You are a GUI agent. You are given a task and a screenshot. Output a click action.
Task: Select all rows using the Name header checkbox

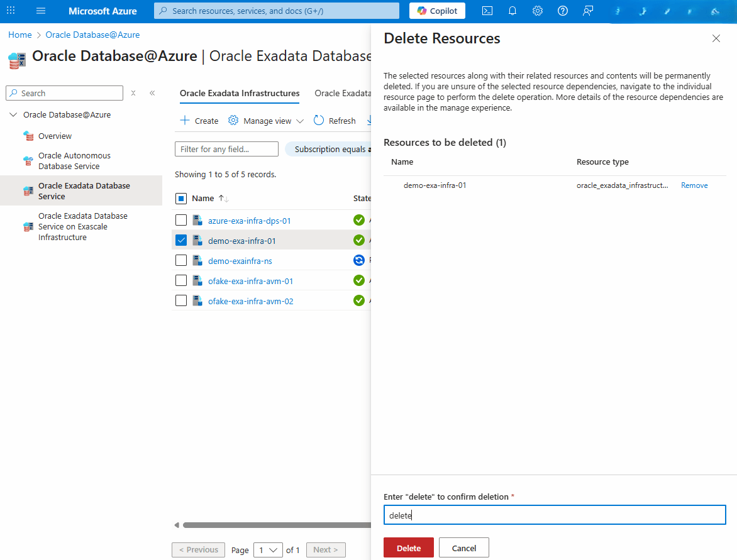coord(181,197)
